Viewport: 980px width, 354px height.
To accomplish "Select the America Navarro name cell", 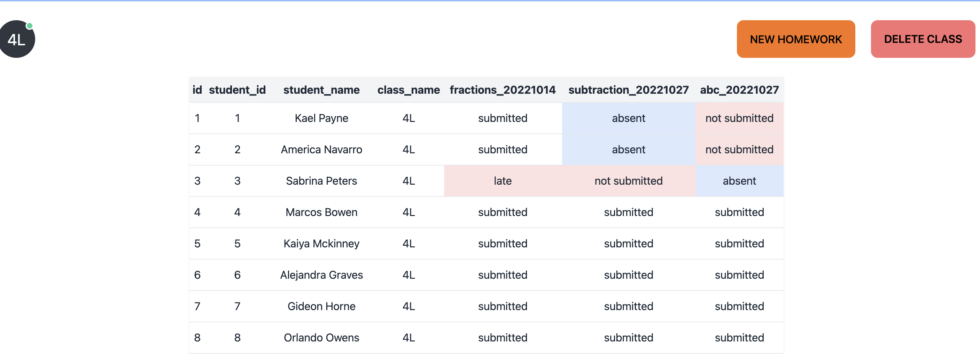I will coord(321,149).
